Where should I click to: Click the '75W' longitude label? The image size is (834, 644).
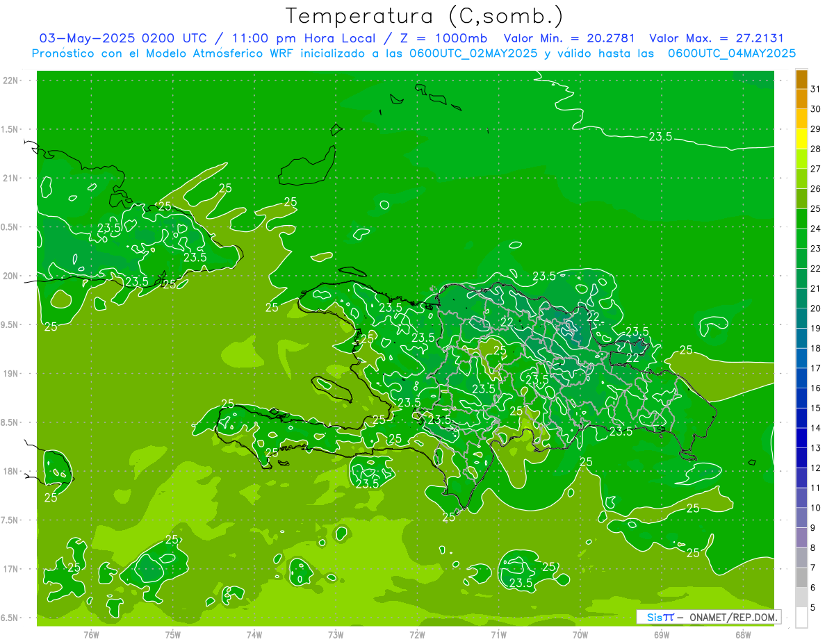(172, 635)
